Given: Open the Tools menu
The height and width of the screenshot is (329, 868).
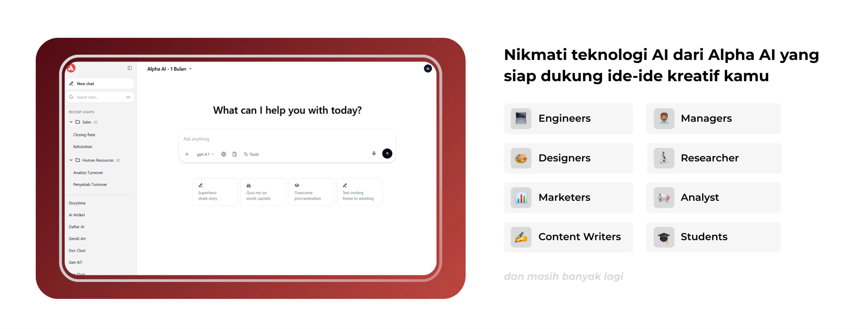Looking at the screenshot, I should click(251, 154).
